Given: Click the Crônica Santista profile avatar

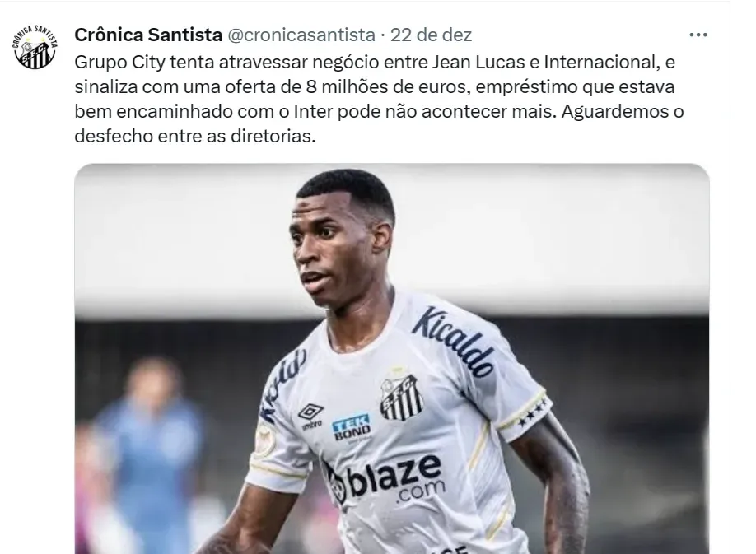Looking at the screenshot, I should (35, 47).
